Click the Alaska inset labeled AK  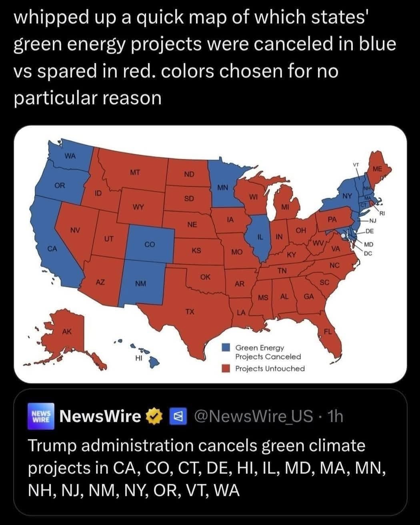(67, 332)
